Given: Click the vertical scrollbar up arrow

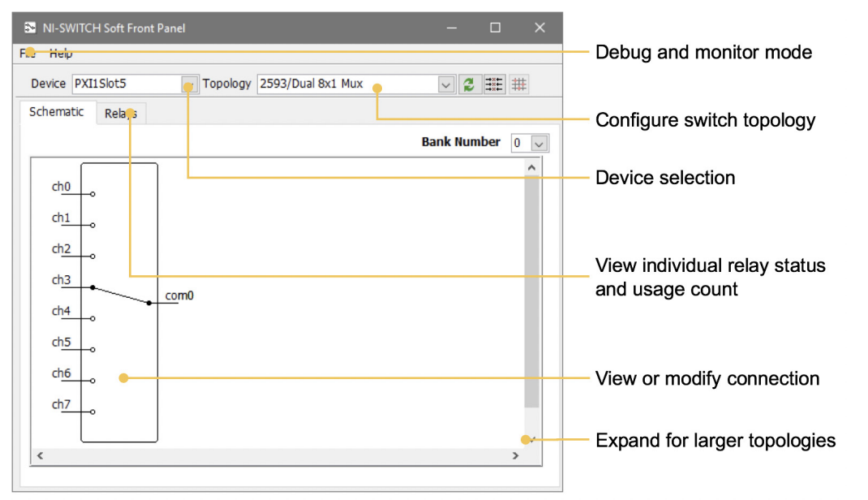Looking at the screenshot, I should [x=531, y=168].
